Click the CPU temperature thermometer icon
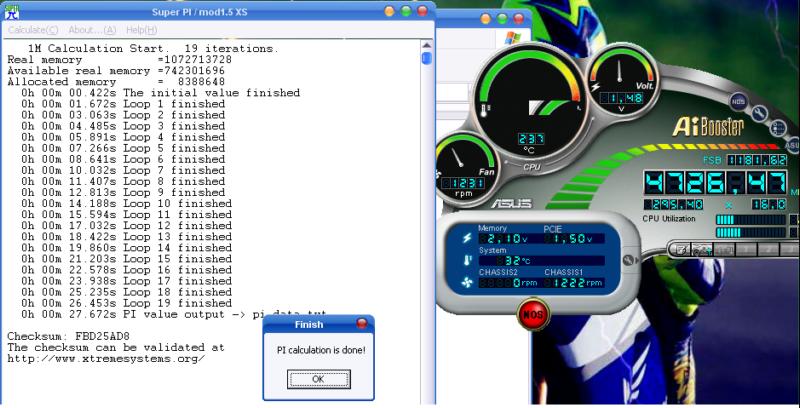Image resolution: width=800 pixels, height=408 pixels. [483, 111]
